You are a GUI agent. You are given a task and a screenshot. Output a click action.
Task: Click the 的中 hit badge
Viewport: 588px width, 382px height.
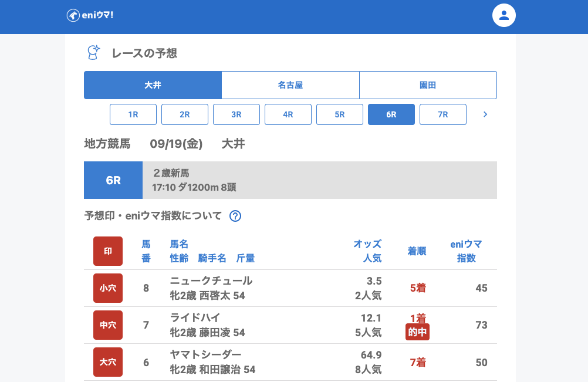(418, 332)
